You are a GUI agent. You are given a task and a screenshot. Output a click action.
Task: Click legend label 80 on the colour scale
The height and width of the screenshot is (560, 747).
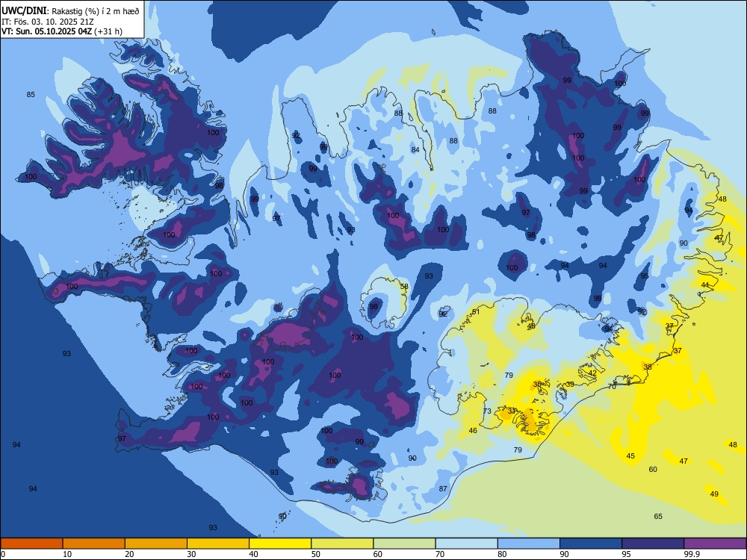click(502, 554)
